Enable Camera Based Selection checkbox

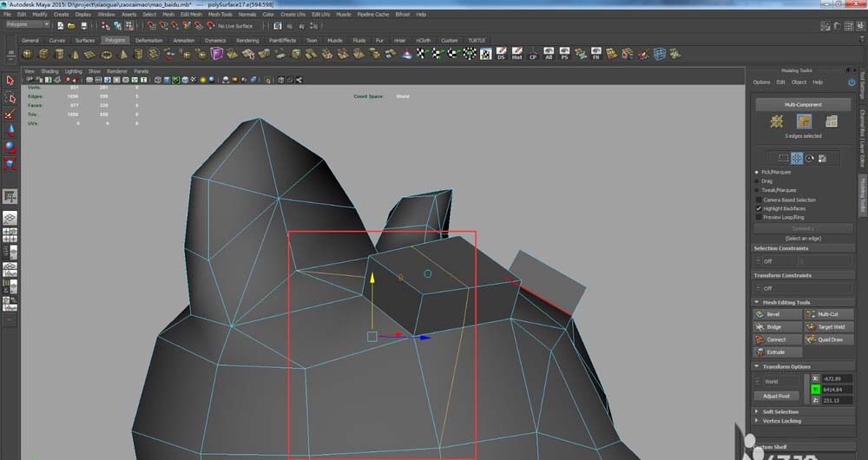pyautogui.click(x=759, y=200)
